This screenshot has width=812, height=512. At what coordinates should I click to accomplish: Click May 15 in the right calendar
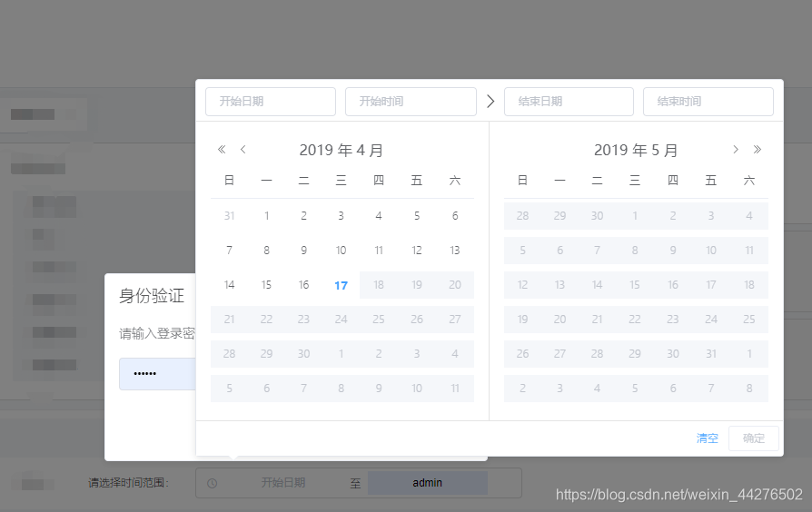634,285
